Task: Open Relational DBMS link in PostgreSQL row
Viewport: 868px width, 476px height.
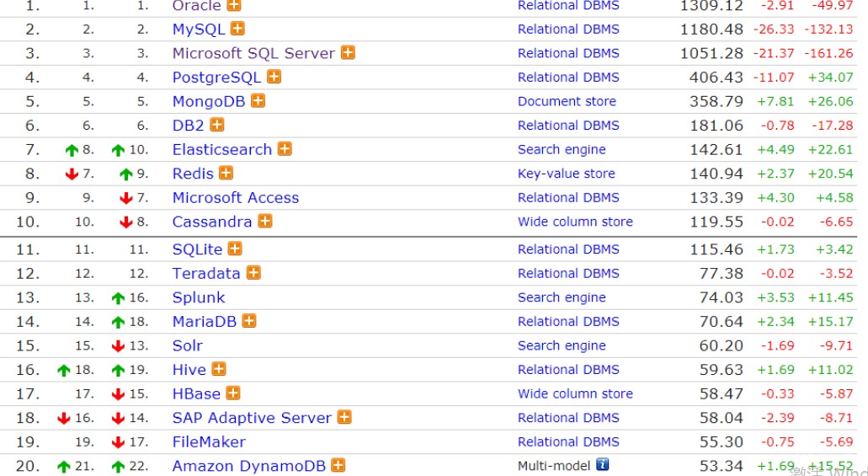Action: (x=568, y=77)
